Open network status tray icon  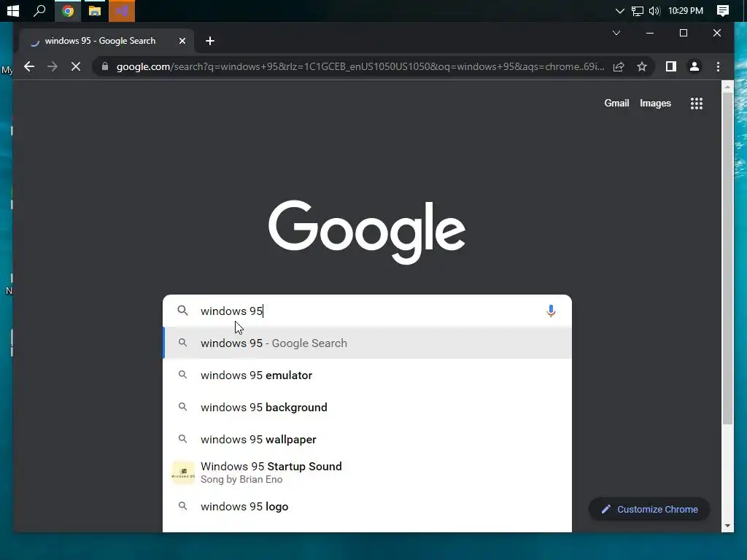click(637, 11)
